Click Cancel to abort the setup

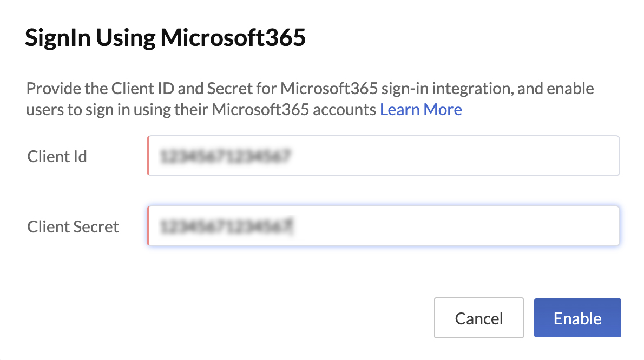pos(478,318)
